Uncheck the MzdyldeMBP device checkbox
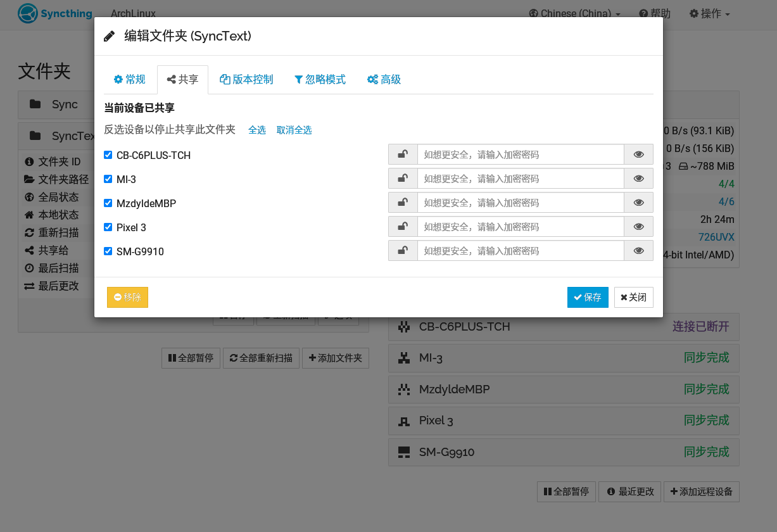 [108, 203]
